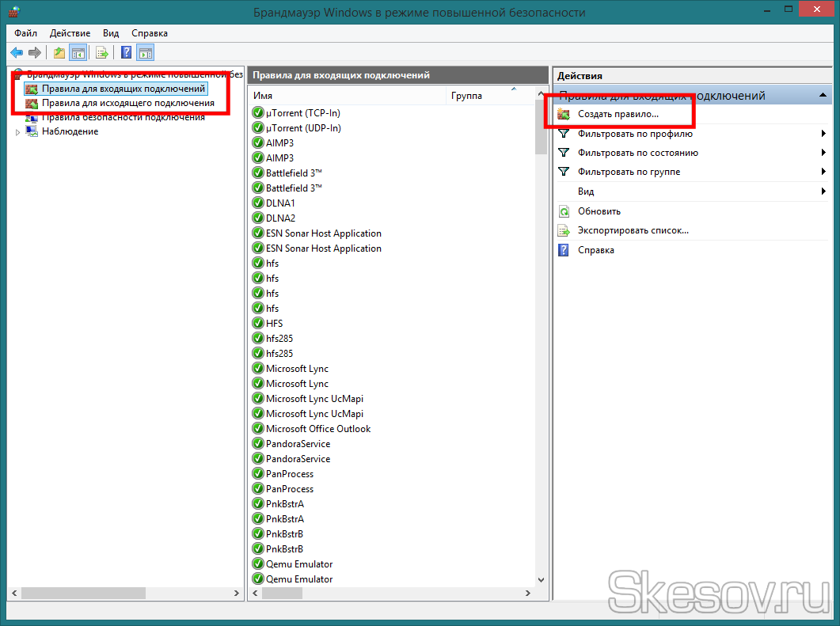Toggle the show/hide console tree toolbar icon

[78, 53]
